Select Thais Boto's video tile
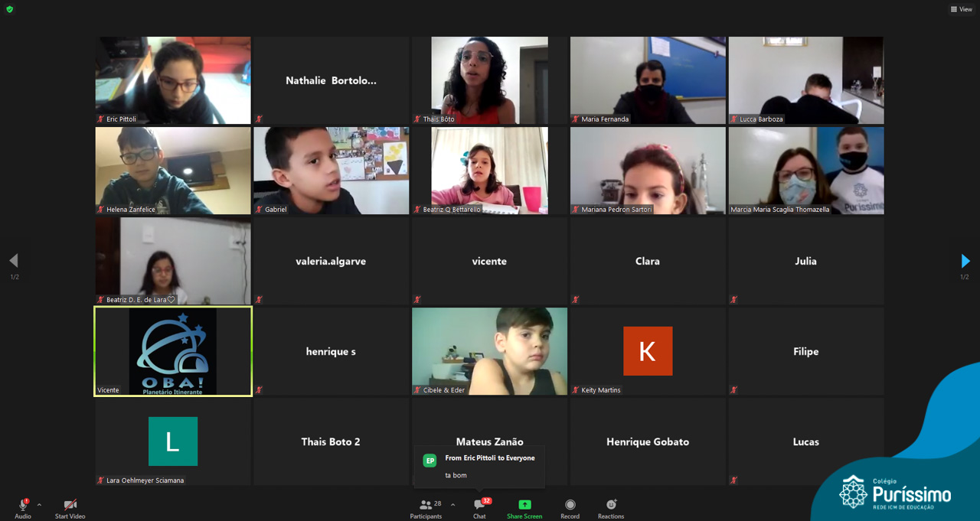Viewport: 980px width, 521px height. click(489, 80)
